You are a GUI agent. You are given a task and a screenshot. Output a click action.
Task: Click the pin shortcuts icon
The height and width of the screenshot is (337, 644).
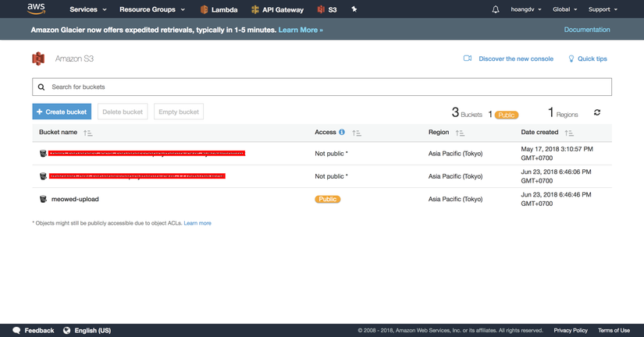354,9
